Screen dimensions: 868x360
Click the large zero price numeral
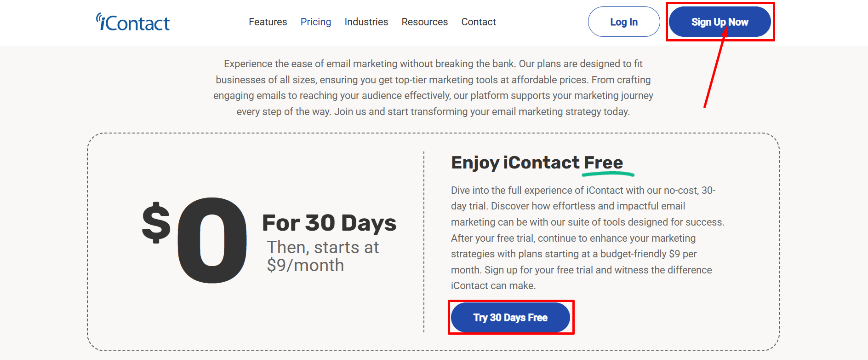click(212, 240)
